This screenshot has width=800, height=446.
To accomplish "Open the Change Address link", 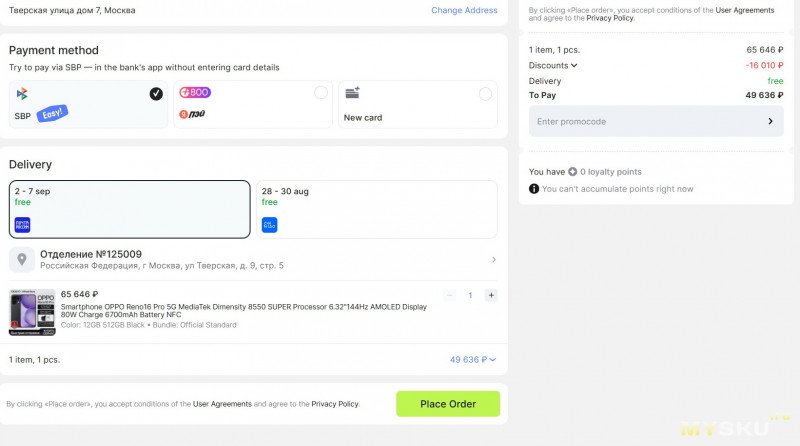I will (464, 10).
